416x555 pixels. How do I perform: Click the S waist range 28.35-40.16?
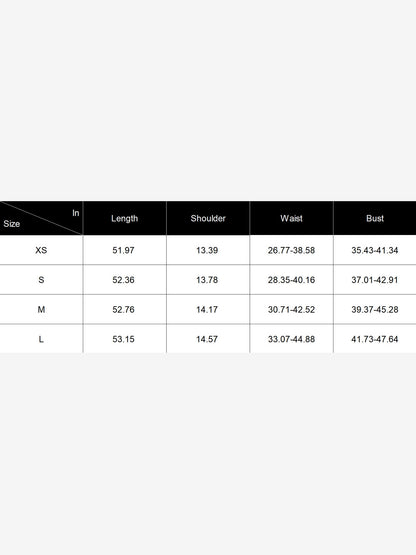click(291, 280)
